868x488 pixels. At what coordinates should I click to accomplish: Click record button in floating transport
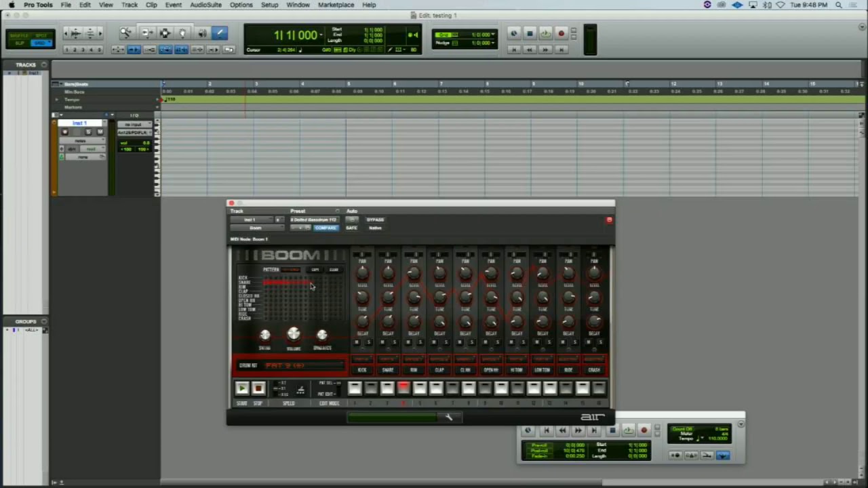644,430
